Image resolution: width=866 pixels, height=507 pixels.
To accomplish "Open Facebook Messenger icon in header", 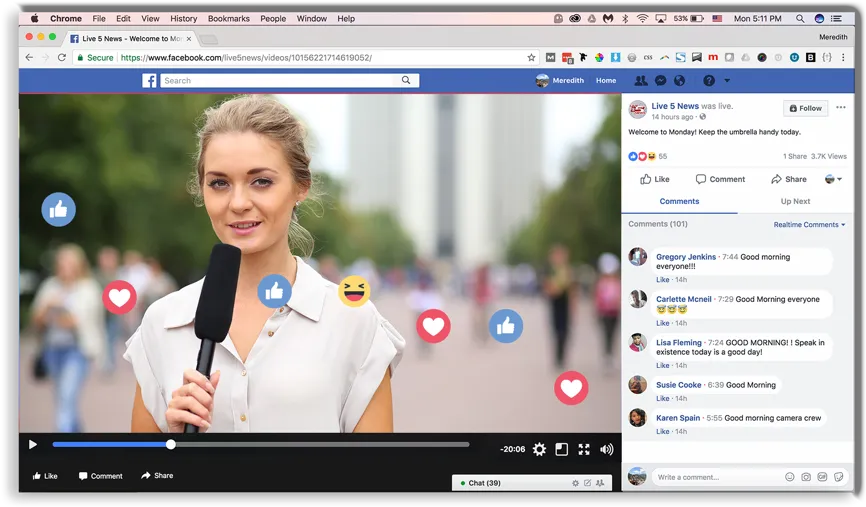I will click(x=661, y=81).
